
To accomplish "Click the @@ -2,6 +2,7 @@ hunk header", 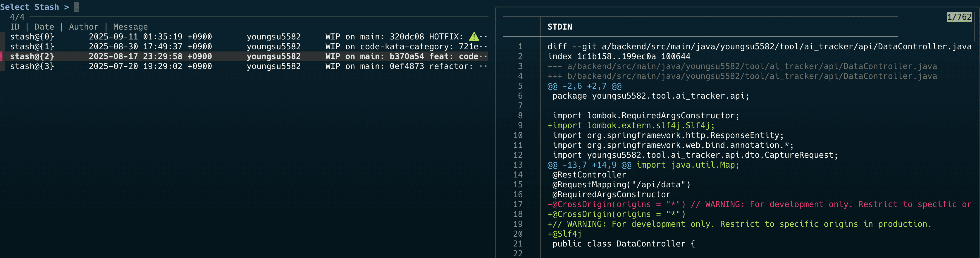I will pos(584,86).
